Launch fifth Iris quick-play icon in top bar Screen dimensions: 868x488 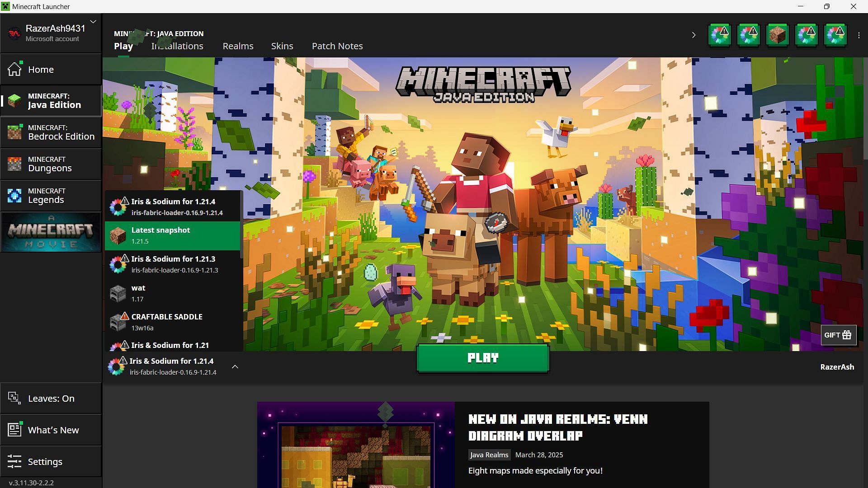point(835,35)
